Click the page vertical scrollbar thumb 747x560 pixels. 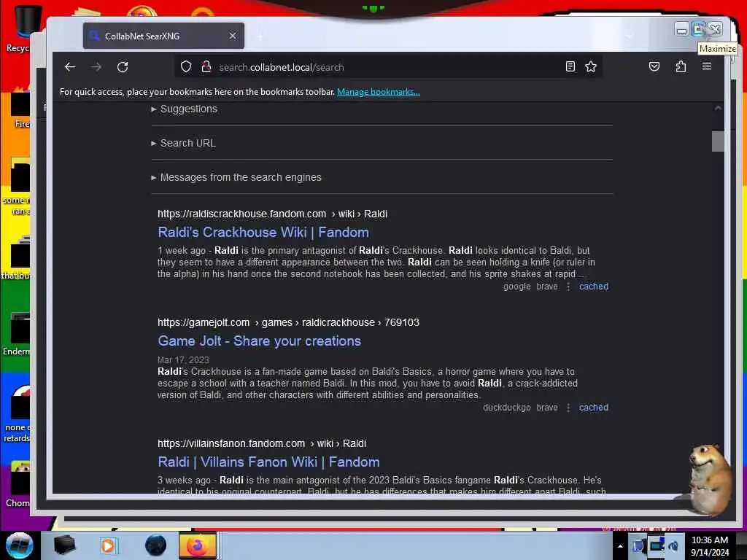[x=718, y=141]
